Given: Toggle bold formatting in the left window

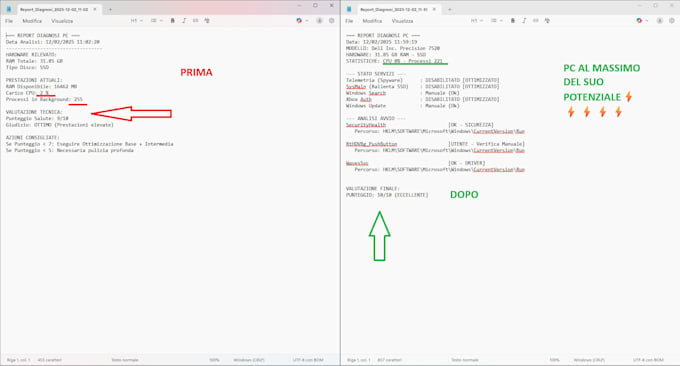Looking at the screenshot, I should [173, 21].
